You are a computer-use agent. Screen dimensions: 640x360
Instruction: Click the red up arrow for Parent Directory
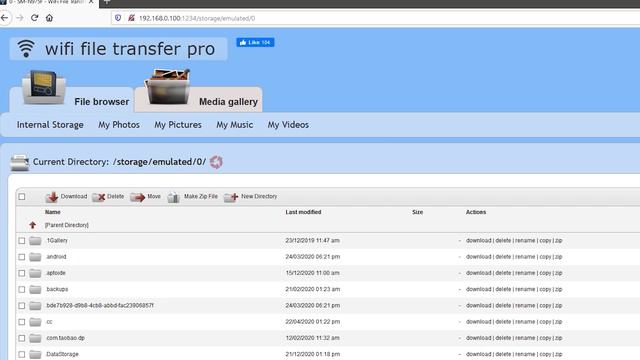click(33, 225)
